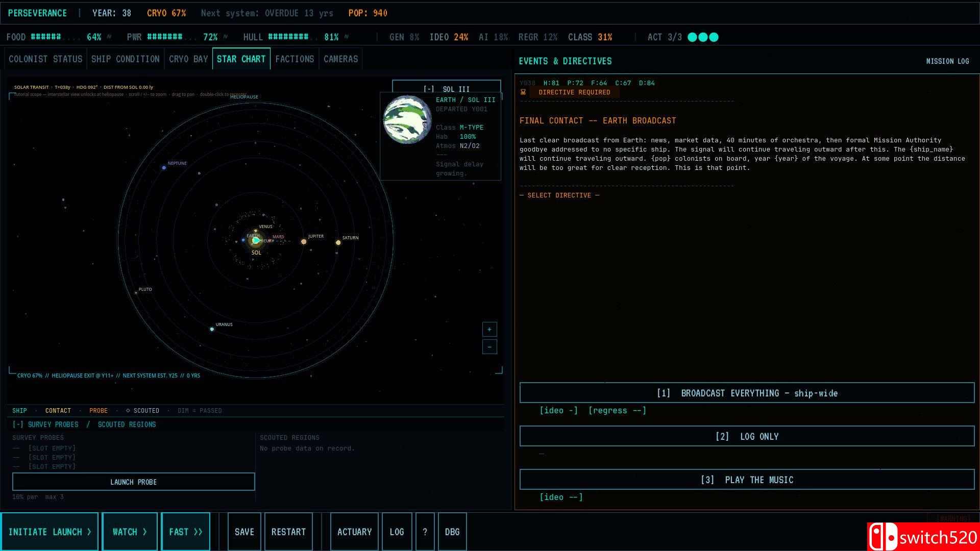Click Initiate Launch button
The height and width of the screenshot is (551, 980).
pyautogui.click(x=50, y=532)
